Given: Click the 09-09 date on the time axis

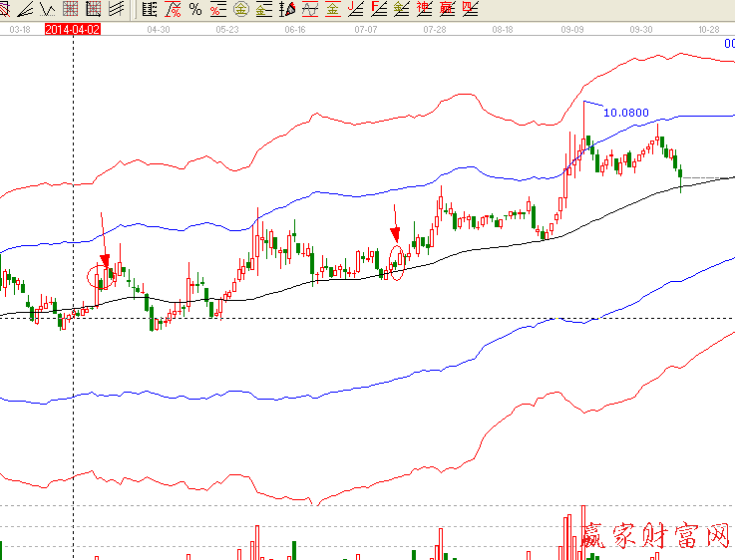Looking at the screenshot, I should tap(571, 30).
